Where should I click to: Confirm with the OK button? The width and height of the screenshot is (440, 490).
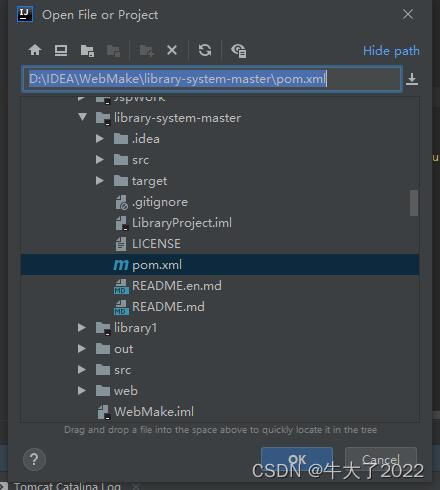pos(297,460)
